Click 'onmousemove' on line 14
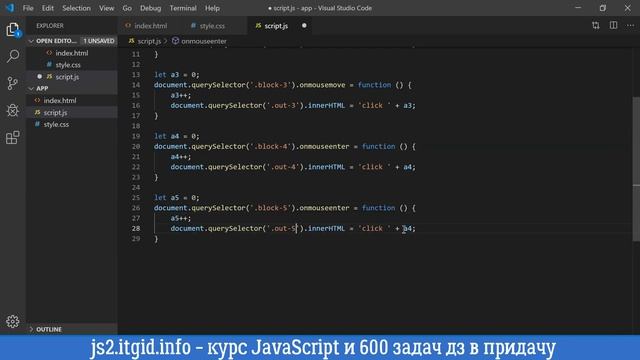Viewport: 640px width, 360px height. point(322,85)
